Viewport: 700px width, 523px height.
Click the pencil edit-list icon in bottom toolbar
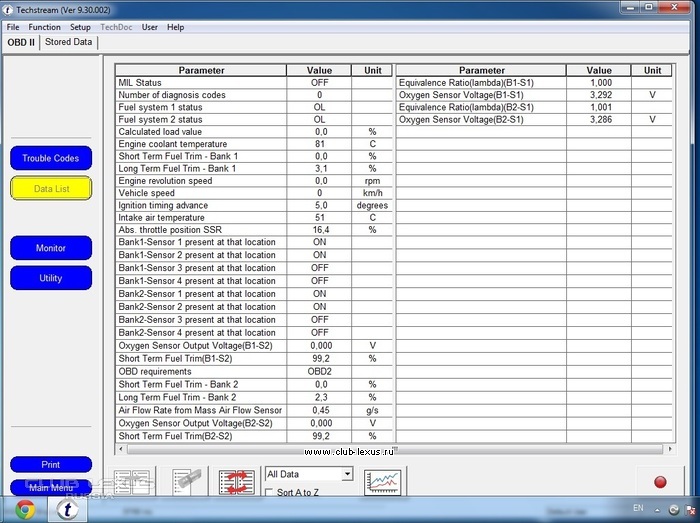185,481
